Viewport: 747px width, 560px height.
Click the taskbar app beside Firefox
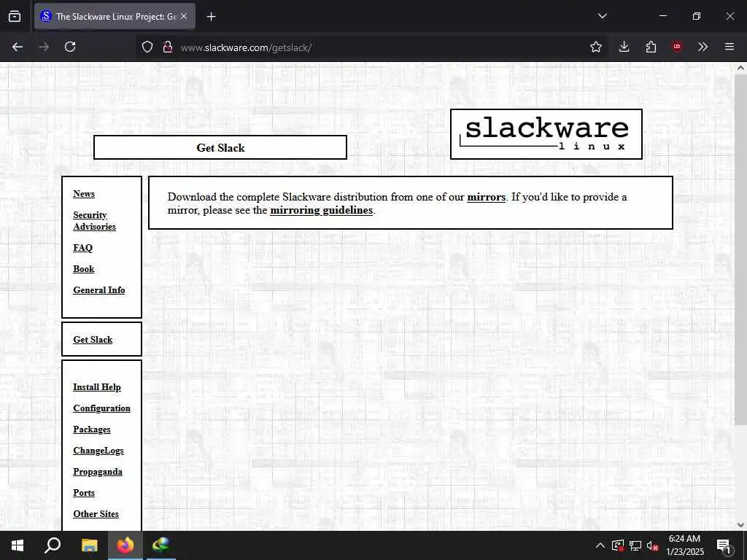pyautogui.click(x=161, y=545)
